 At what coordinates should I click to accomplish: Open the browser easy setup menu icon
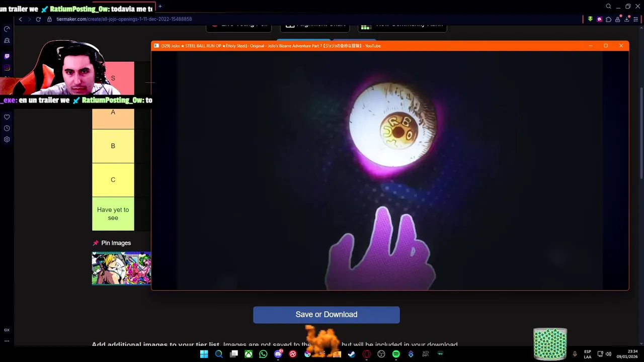(636, 19)
